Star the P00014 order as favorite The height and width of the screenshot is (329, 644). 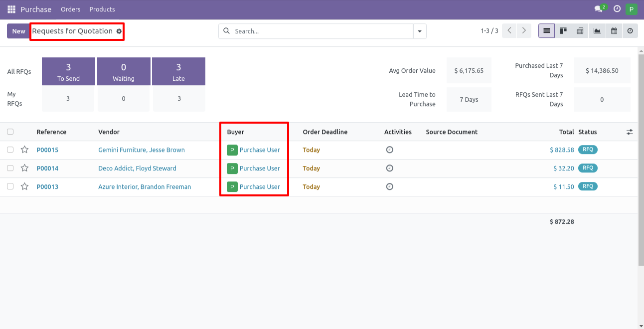24,168
